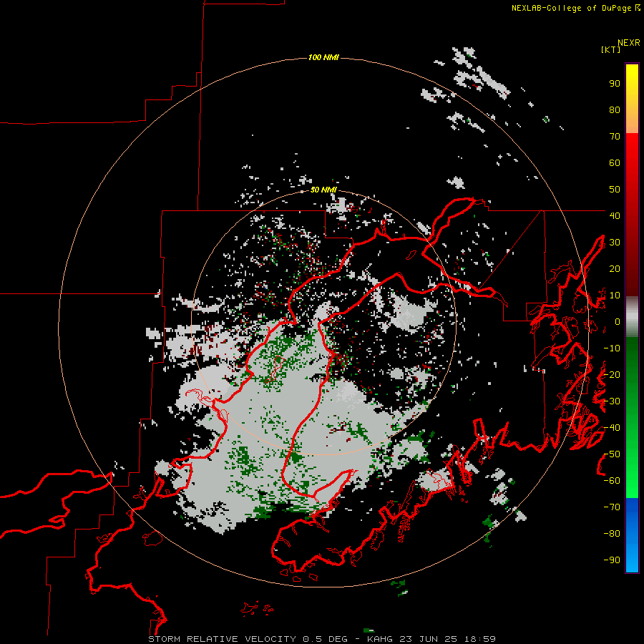644x644 pixels.
Task: Click the KAHG station identifier in caption
Action: 381,639
